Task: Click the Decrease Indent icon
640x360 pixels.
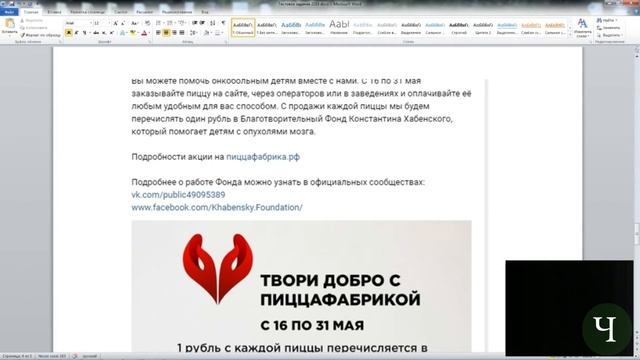Action: click(x=195, y=23)
